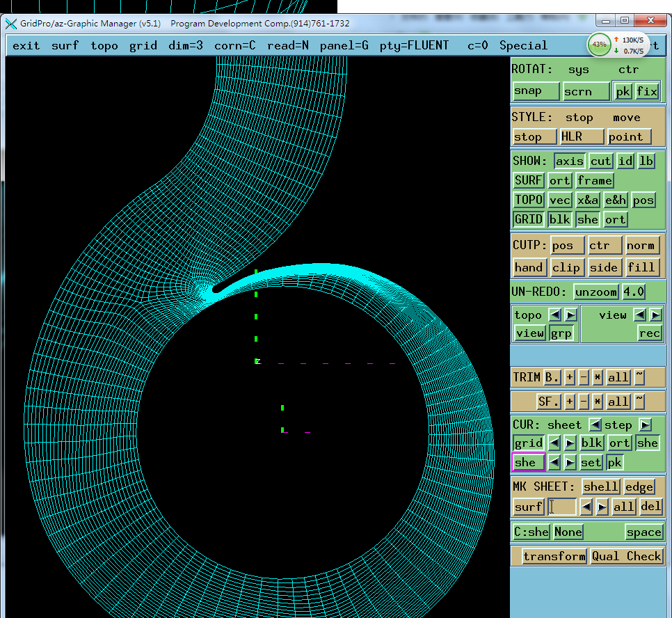Toggle axis display in SHOW panel

569,161
